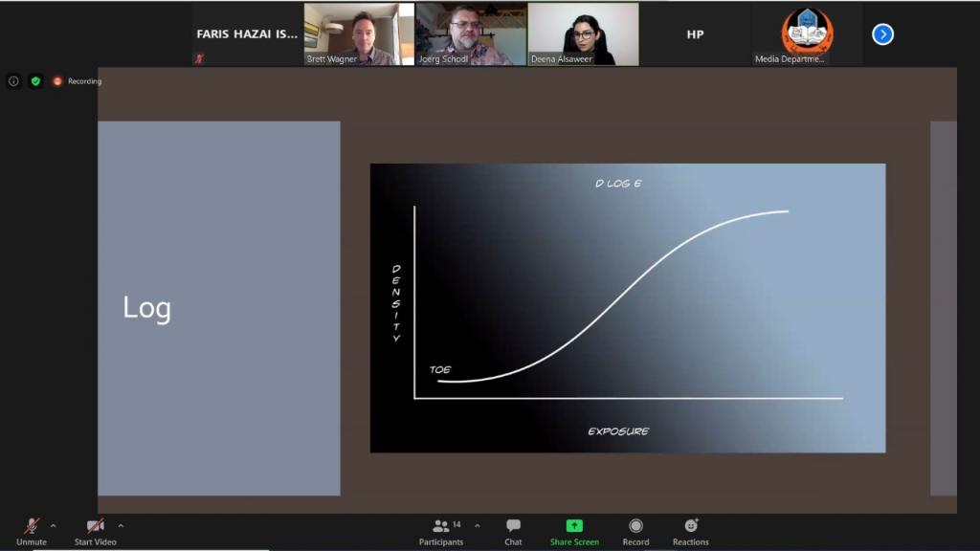Show meeting information icon
The height and width of the screenshot is (551, 980).
pos(13,81)
